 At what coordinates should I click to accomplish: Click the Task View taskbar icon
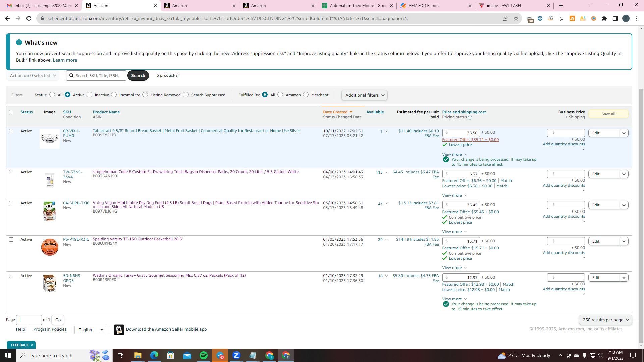point(121,355)
